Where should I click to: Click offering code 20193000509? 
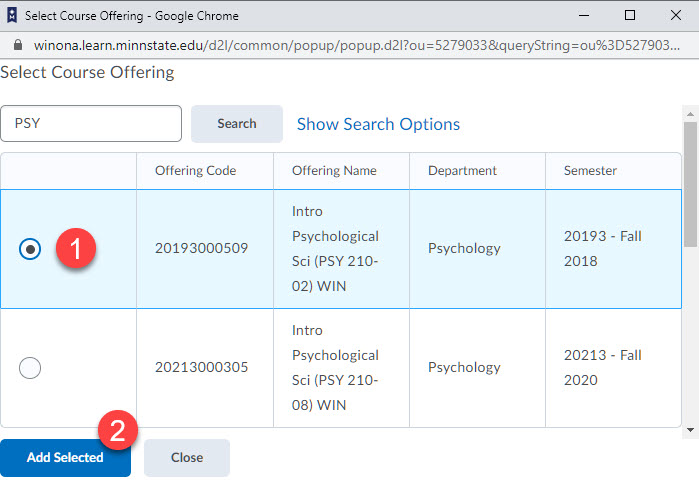201,248
